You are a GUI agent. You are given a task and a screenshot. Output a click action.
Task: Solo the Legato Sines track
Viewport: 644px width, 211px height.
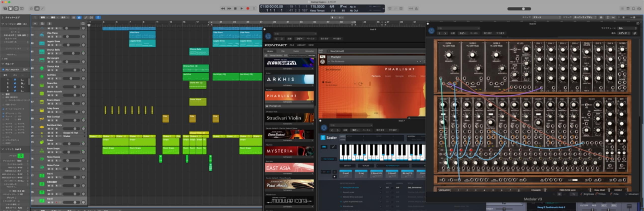click(x=53, y=45)
